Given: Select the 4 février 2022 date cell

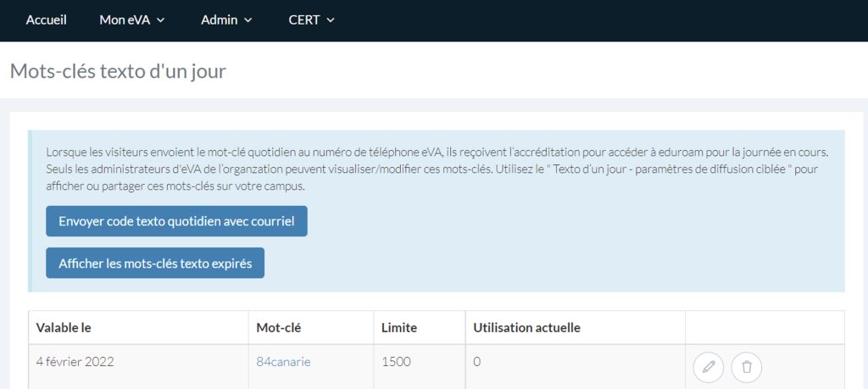Looking at the screenshot, I should 75,362.
